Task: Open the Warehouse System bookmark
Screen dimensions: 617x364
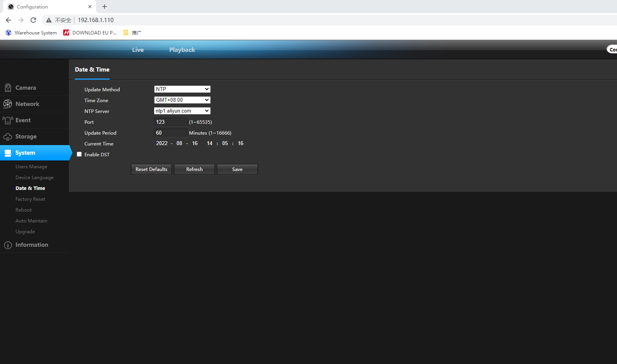Action: pyautogui.click(x=31, y=33)
